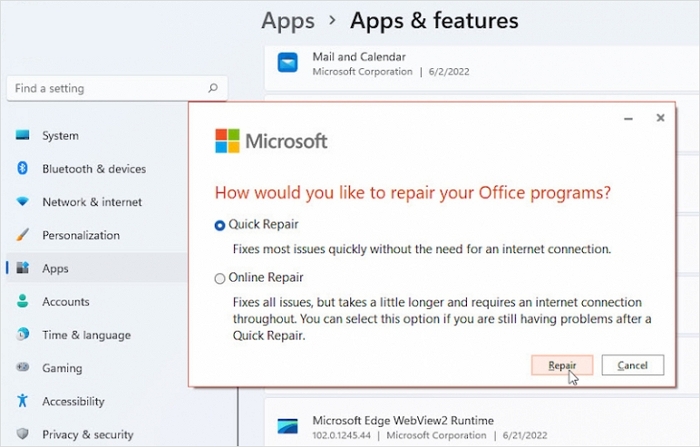Click the Privacy & security shield icon

(22, 434)
